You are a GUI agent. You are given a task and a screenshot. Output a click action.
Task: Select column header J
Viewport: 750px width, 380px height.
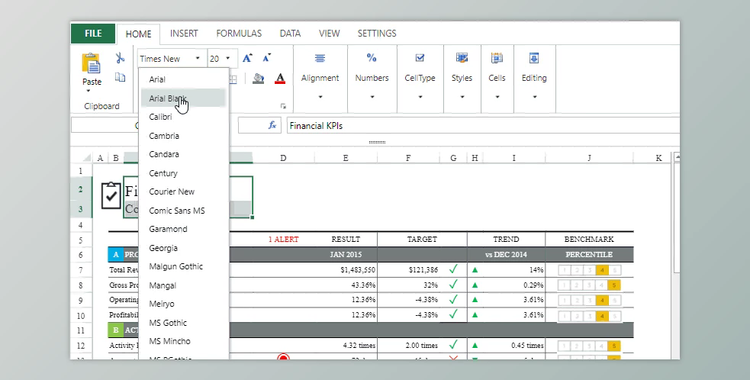pos(589,158)
